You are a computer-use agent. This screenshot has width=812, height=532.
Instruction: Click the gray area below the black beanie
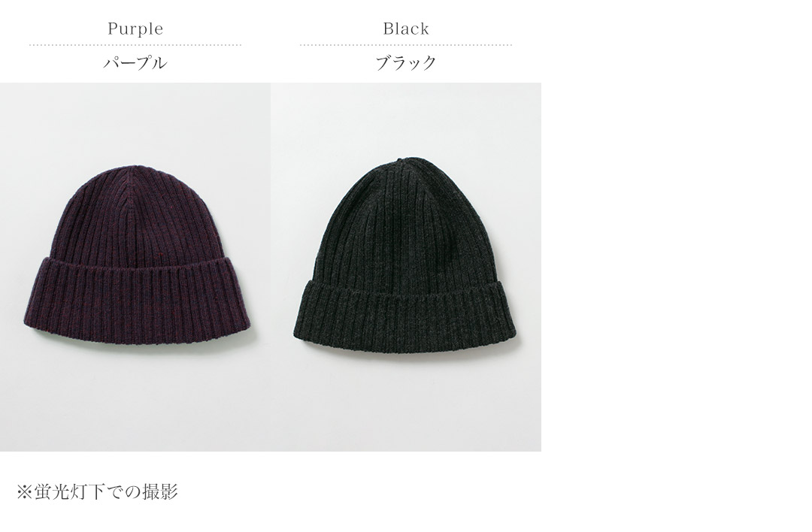tap(406, 405)
